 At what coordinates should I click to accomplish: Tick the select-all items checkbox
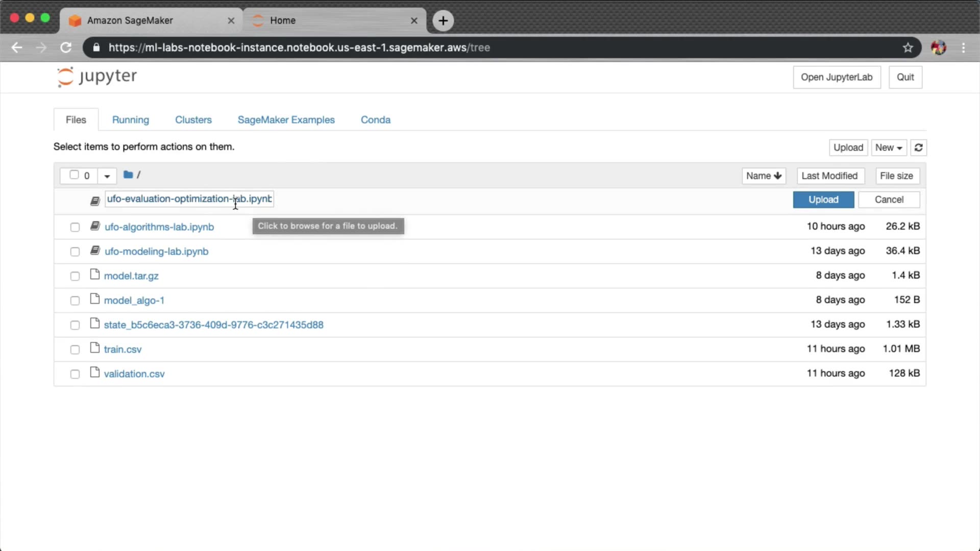pyautogui.click(x=74, y=175)
